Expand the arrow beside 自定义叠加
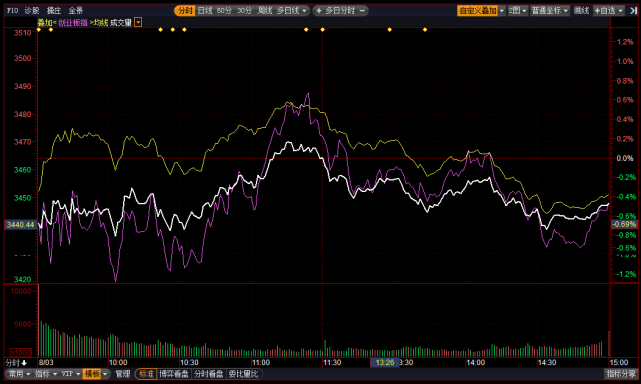This screenshot has height=384, width=641. point(502,11)
